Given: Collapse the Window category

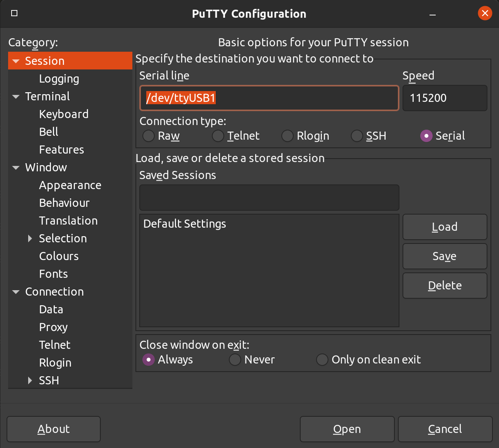Looking at the screenshot, I should [16, 167].
